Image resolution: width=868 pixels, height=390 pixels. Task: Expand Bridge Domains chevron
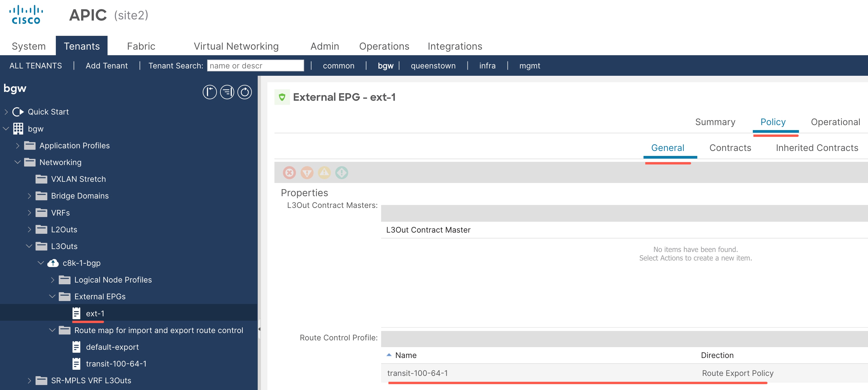(x=29, y=196)
